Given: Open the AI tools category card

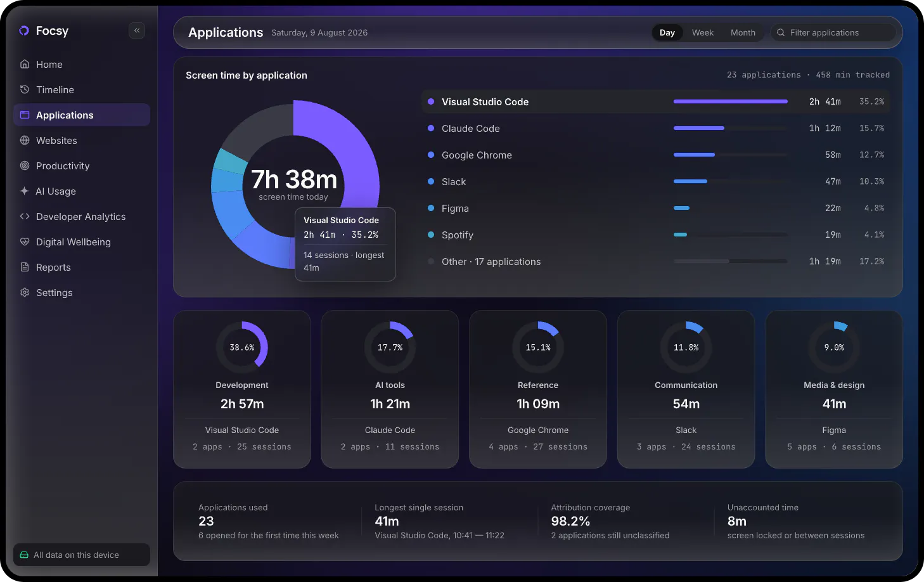Looking at the screenshot, I should [x=390, y=389].
